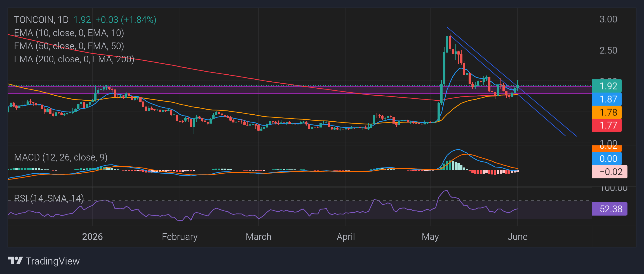Click the February label on the time axis
This screenshot has width=644, height=274.
[180, 237]
